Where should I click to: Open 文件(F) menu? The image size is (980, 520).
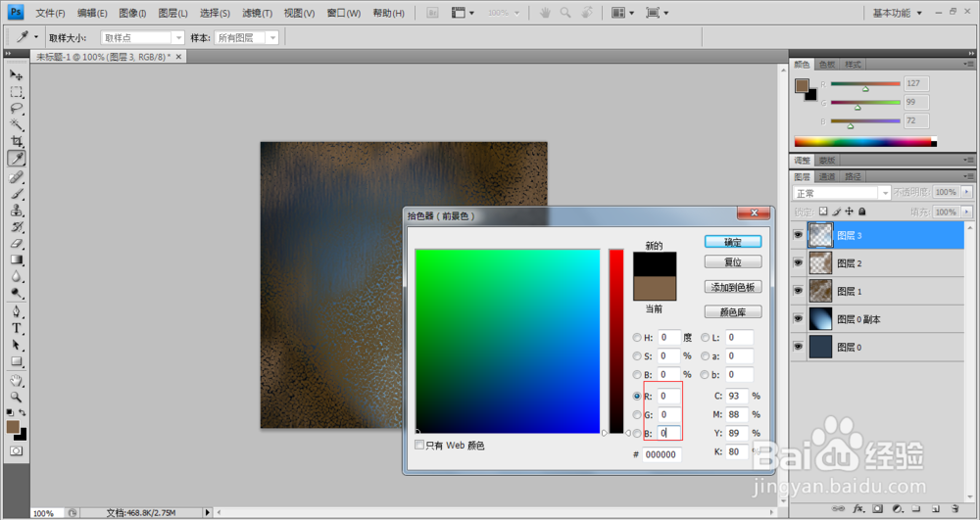point(51,13)
